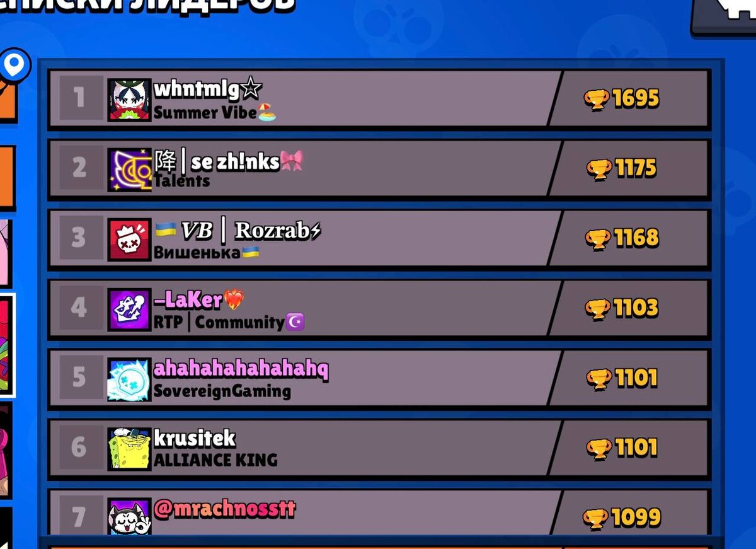The height and width of the screenshot is (549, 756).
Task: Select ALLIANCE KING club text
Action: click(x=215, y=460)
